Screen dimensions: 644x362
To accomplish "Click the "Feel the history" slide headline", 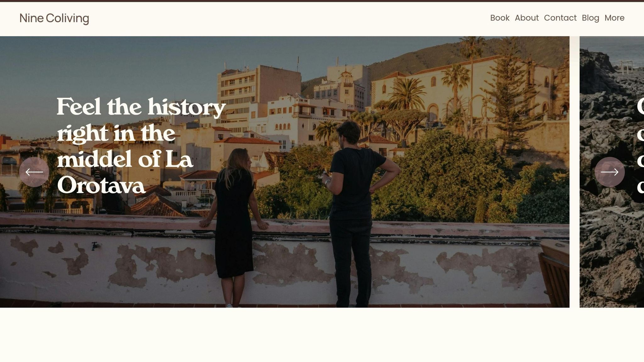I will click(141, 146).
